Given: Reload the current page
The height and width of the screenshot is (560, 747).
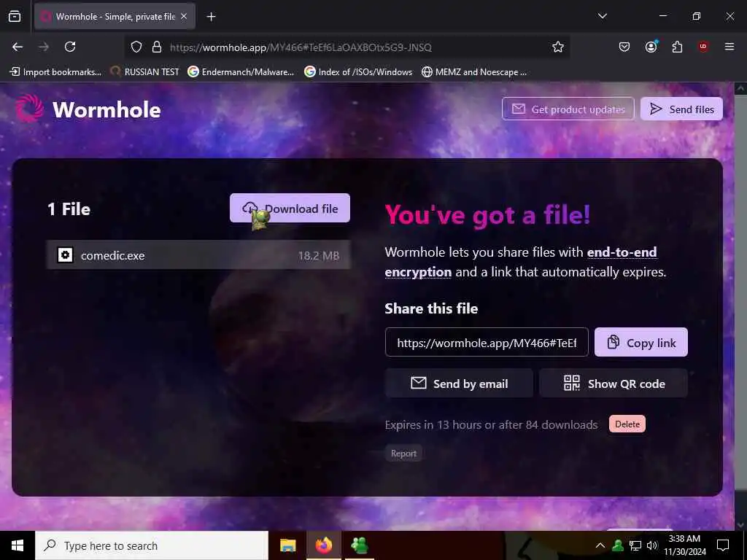Looking at the screenshot, I should pyautogui.click(x=70, y=47).
